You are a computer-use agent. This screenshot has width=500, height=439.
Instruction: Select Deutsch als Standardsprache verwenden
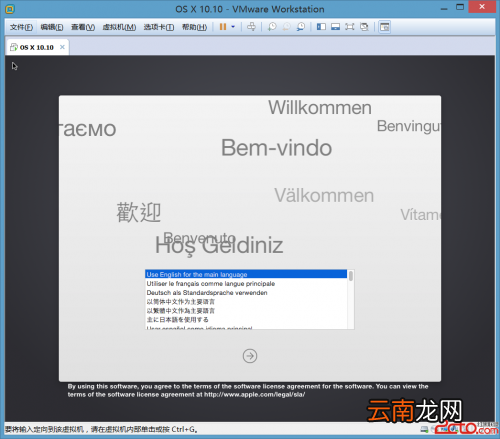tap(246, 293)
